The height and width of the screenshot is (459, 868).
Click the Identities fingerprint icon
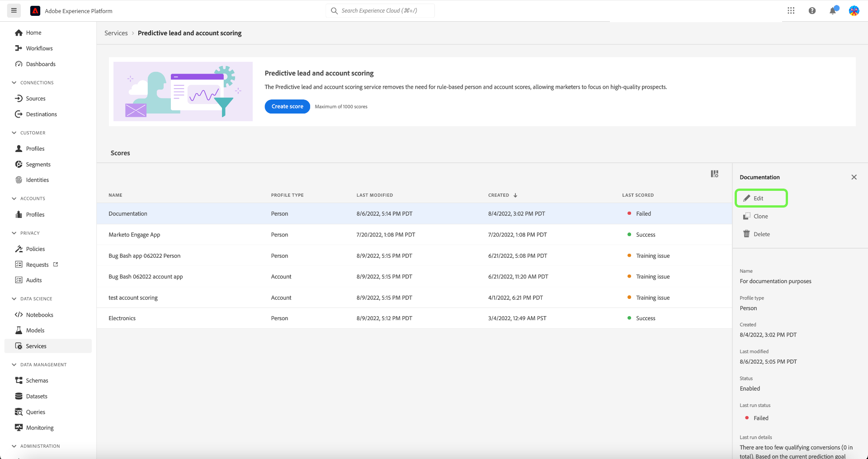coord(19,180)
